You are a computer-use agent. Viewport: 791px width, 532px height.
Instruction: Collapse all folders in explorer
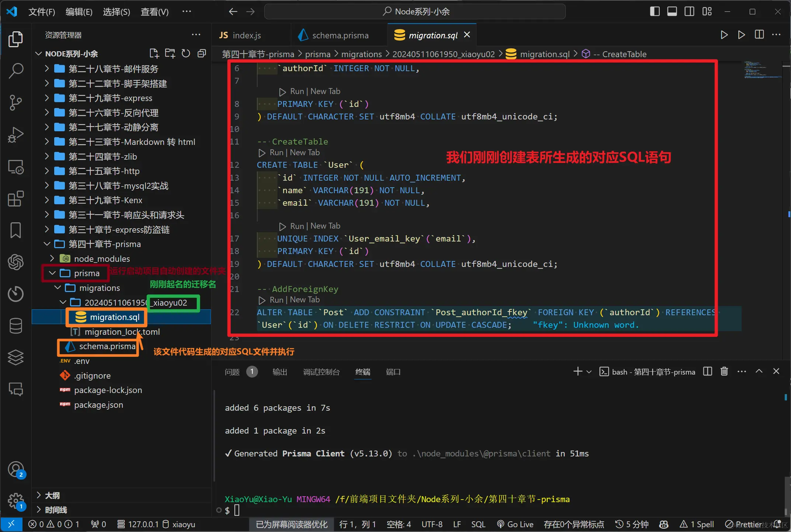[x=202, y=54]
